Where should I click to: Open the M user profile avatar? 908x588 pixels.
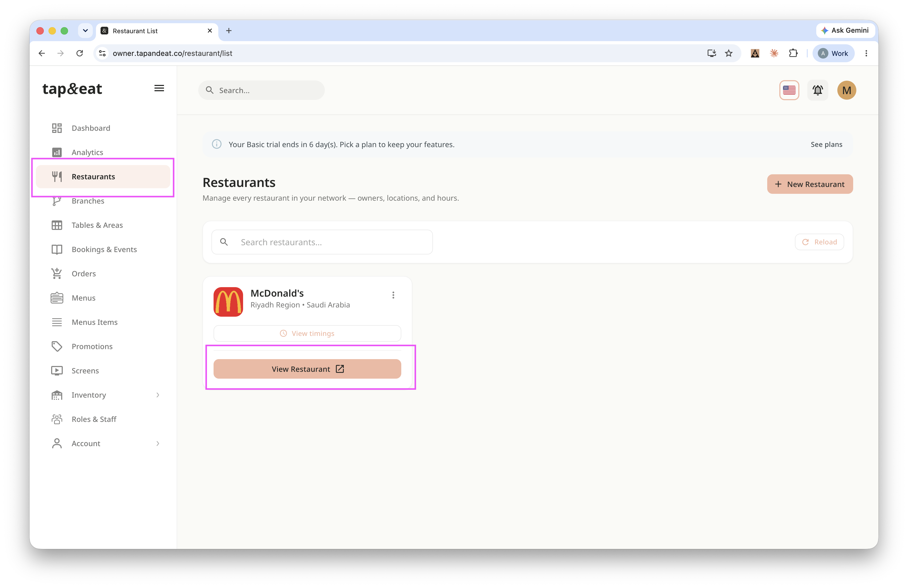(x=847, y=90)
